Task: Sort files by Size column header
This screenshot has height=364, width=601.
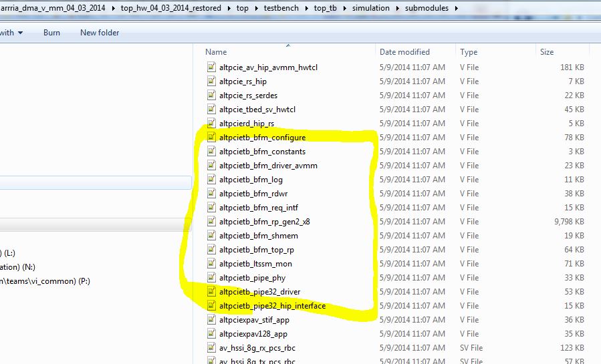Action: click(x=546, y=52)
